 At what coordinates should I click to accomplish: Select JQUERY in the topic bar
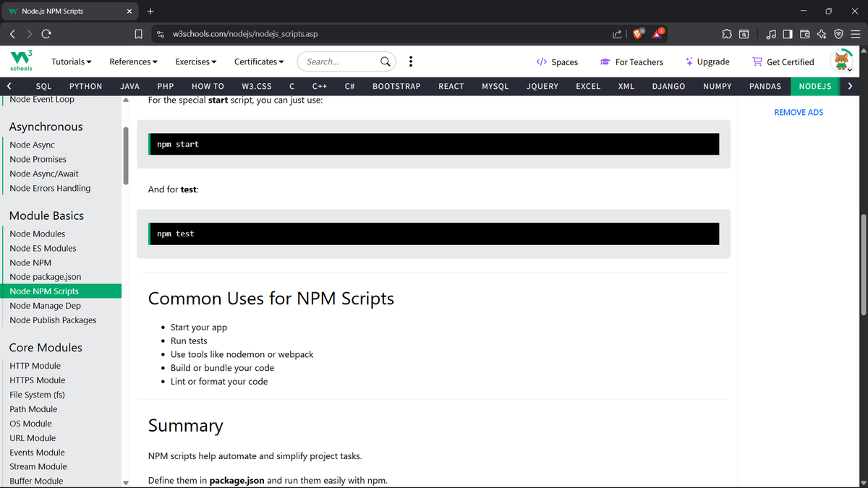click(542, 86)
